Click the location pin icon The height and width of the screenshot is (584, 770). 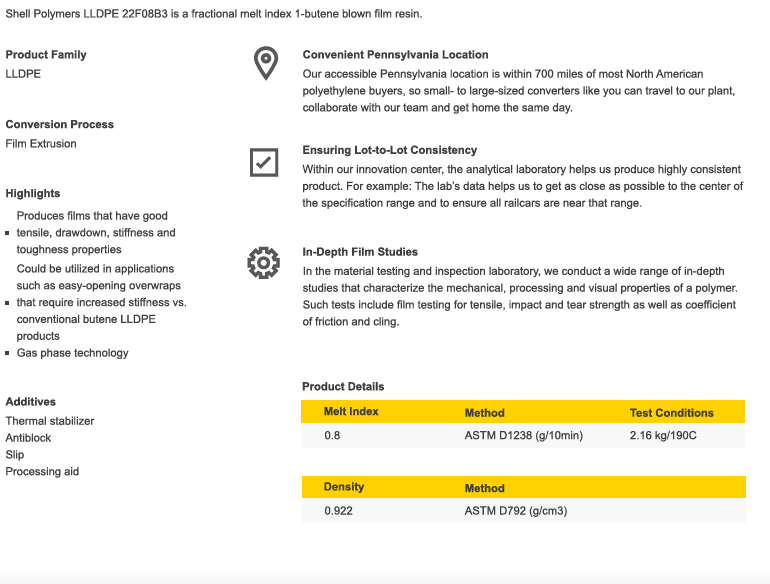[265, 63]
